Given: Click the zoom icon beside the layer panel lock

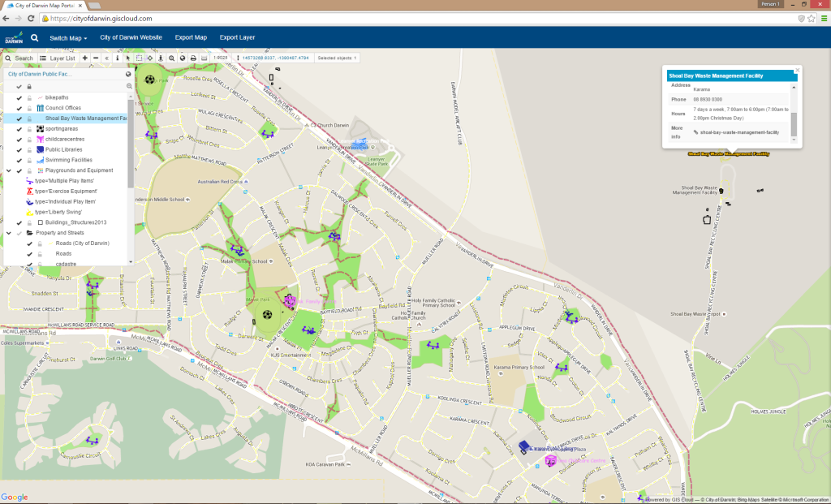Looking at the screenshot, I should [129, 86].
